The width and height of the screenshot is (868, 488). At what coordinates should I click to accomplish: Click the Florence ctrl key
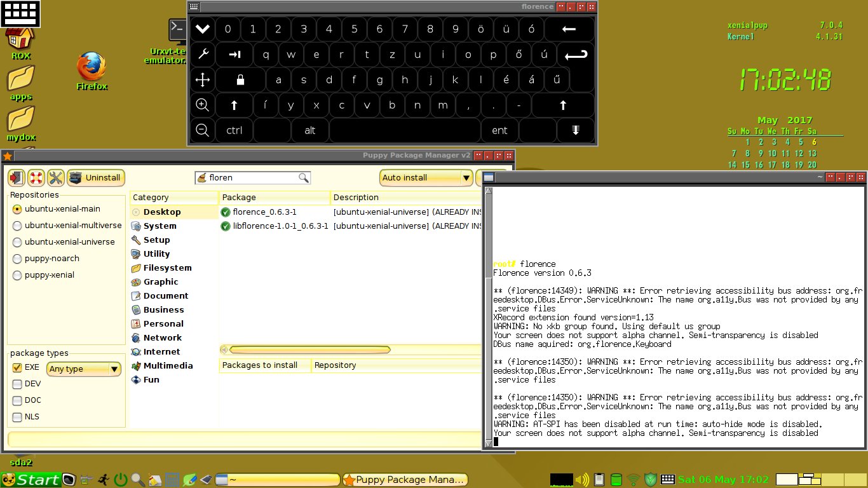click(x=234, y=130)
